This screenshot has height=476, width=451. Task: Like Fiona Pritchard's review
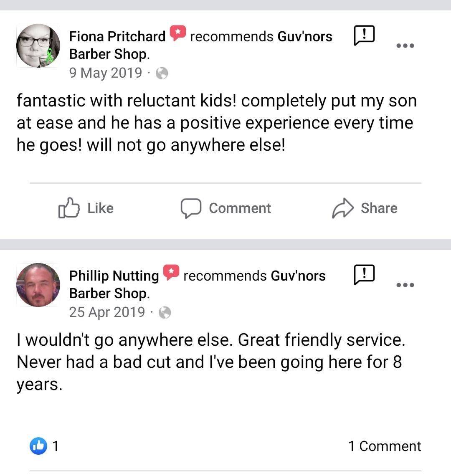pyautogui.click(x=86, y=208)
